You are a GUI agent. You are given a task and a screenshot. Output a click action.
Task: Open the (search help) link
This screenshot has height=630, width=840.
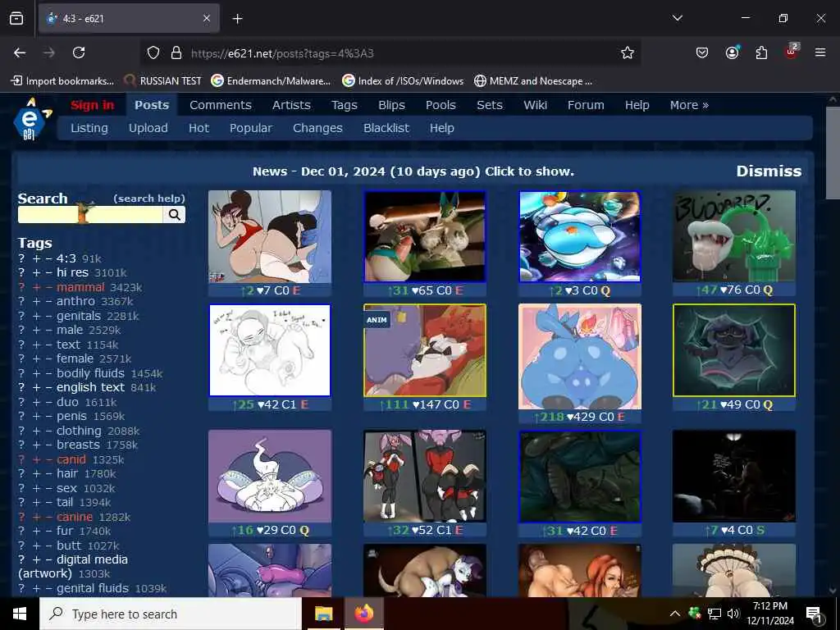(149, 199)
